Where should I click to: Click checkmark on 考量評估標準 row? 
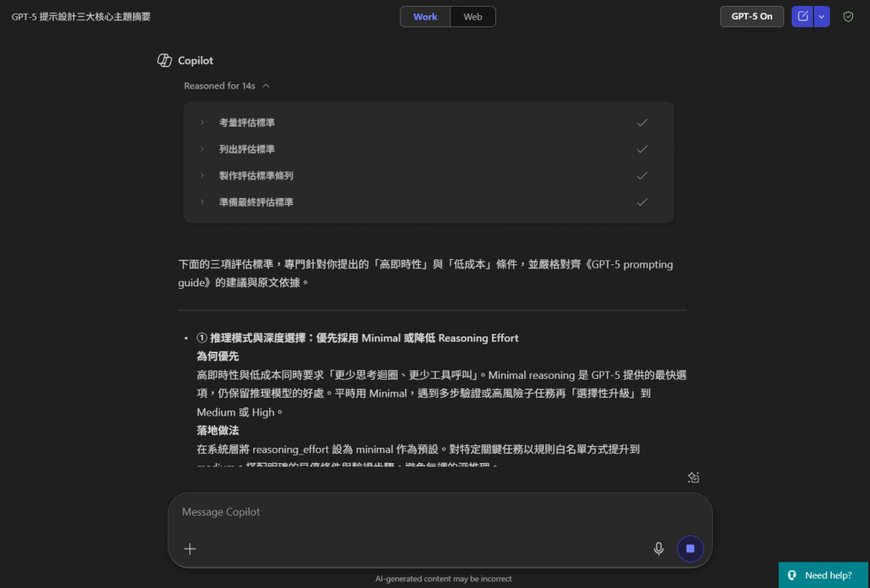pyautogui.click(x=642, y=122)
